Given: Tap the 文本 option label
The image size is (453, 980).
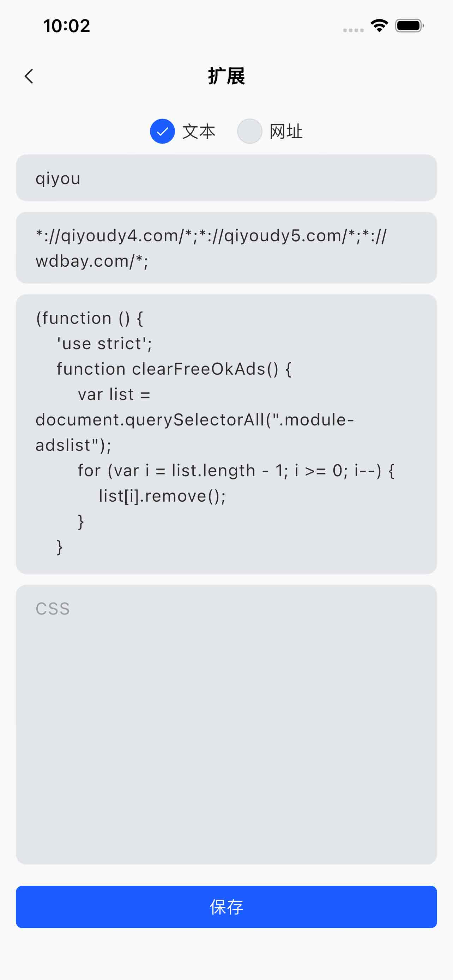Looking at the screenshot, I should [x=199, y=132].
